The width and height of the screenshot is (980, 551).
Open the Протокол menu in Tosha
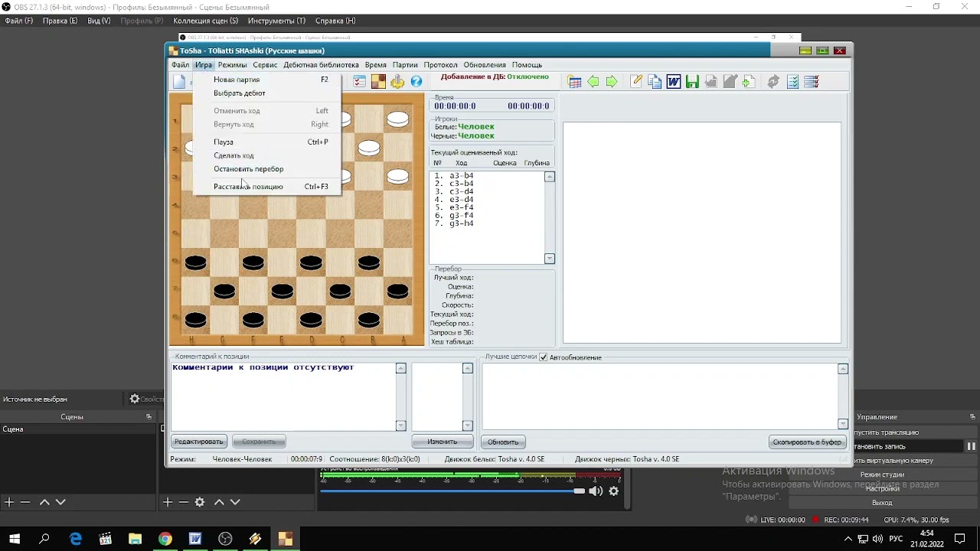point(440,65)
